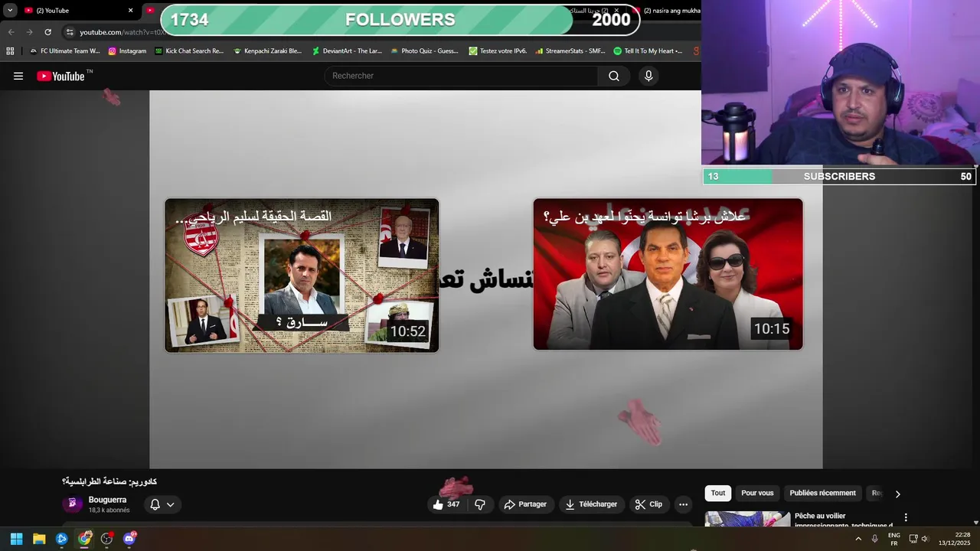The height and width of the screenshot is (551, 980).
Task: Open the YouTube hamburger guide menu
Action: point(18,76)
